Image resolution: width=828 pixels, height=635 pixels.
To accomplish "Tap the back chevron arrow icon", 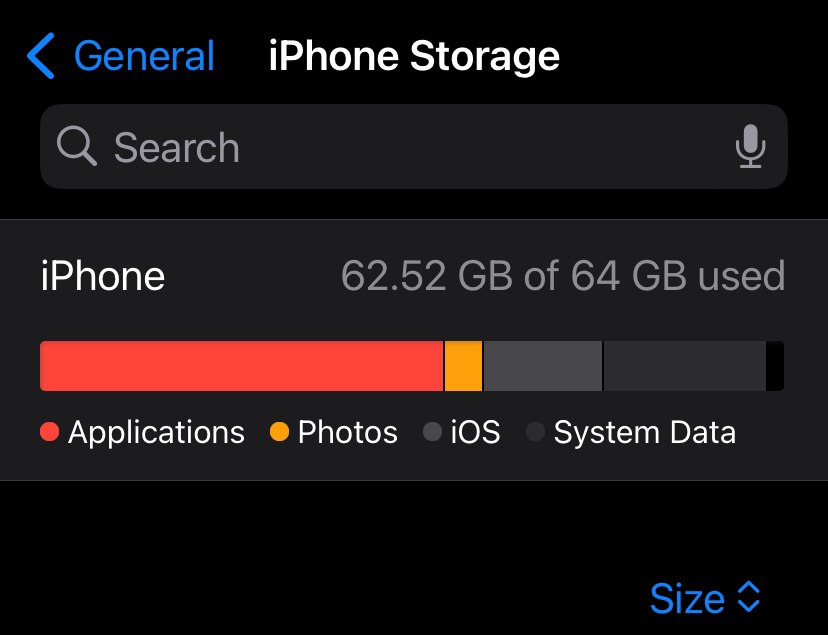I will click(x=41, y=56).
